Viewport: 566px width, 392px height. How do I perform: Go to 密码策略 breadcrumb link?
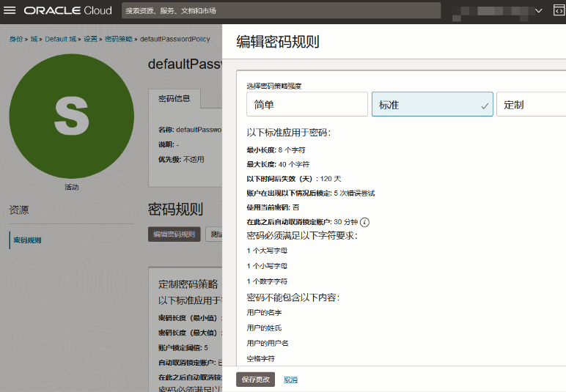coord(119,39)
